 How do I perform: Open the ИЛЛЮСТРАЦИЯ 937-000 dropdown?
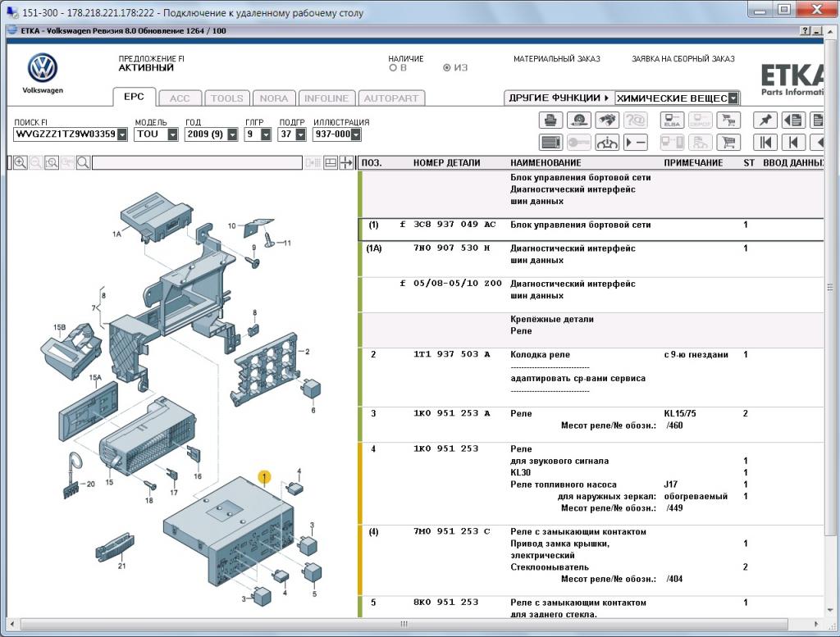pos(356,134)
